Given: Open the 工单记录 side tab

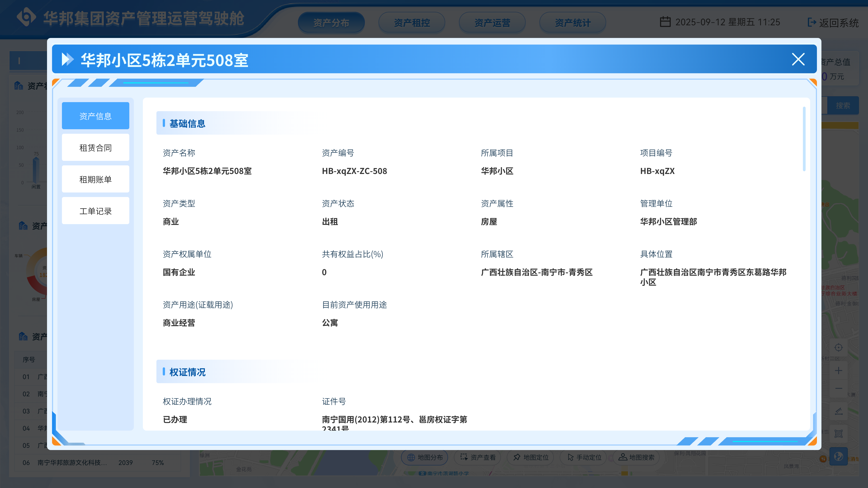Looking at the screenshot, I should (x=95, y=211).
